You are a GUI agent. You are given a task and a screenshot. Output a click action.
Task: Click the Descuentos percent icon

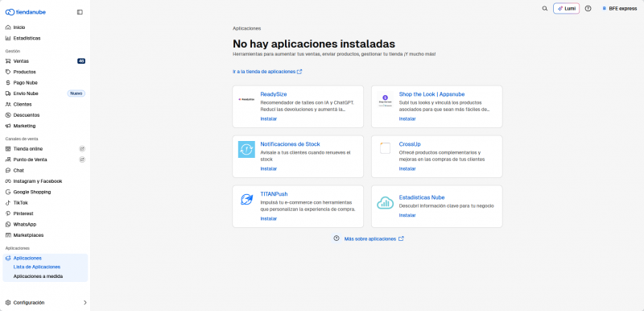pyautogui.click(x=8, y=115)
